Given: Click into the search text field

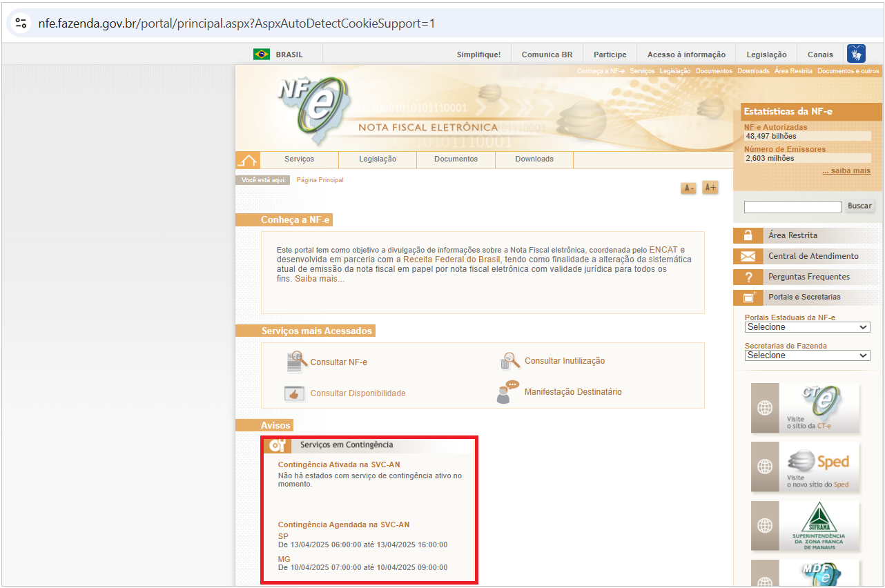Looking at the screenshot, I should (x=792, y=206).
